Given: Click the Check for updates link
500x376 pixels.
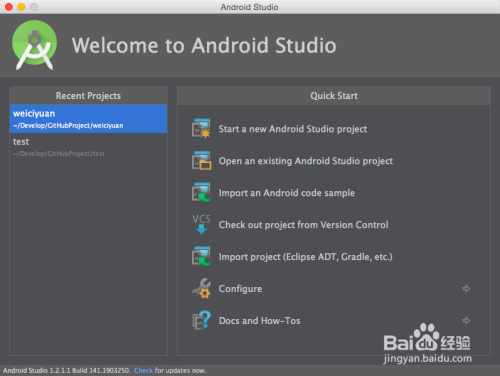Looking at the screenshot, I should click(x=143, y=370).
